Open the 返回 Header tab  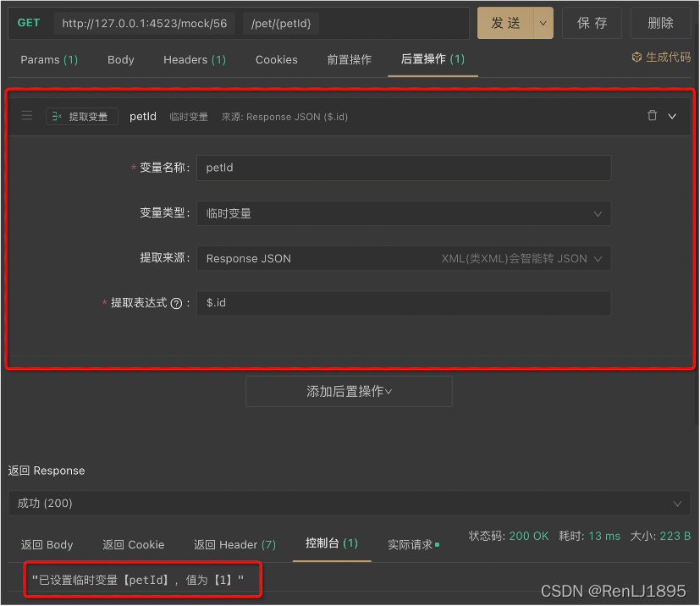coord(234,545)
